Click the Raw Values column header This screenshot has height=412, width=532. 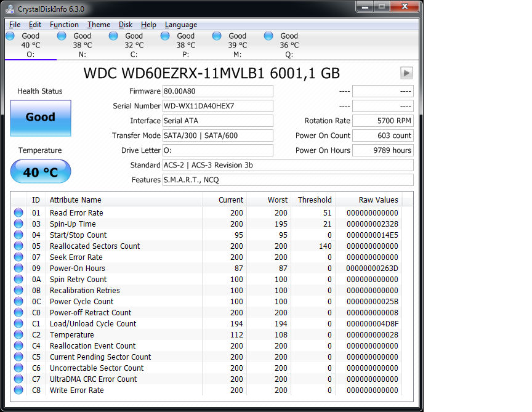click(x=378, y=200)
